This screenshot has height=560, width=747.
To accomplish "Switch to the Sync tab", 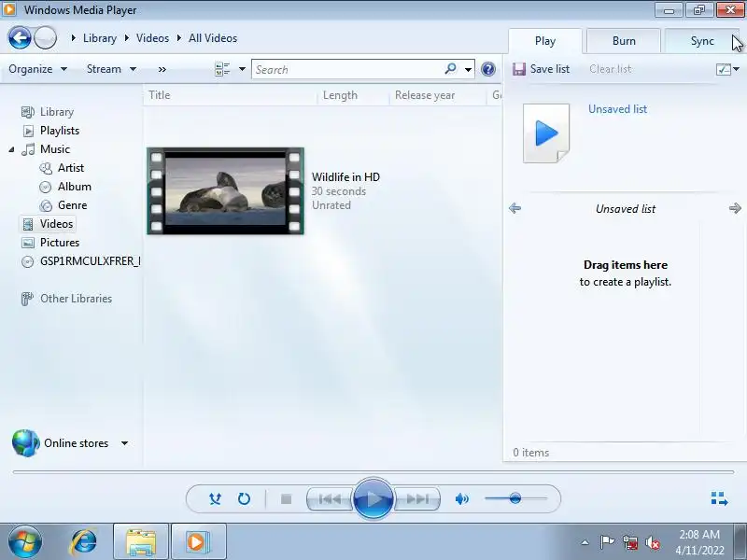I will (702, 41).
